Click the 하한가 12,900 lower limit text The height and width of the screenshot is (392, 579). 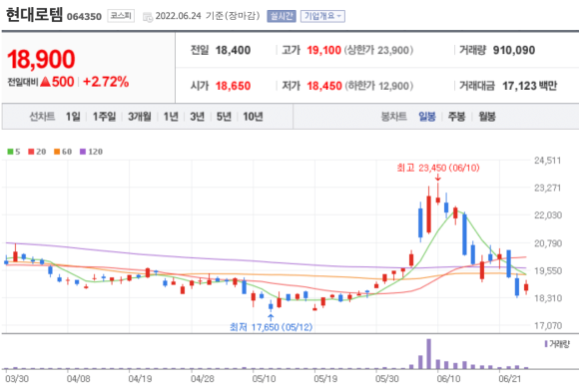(379, 86)
